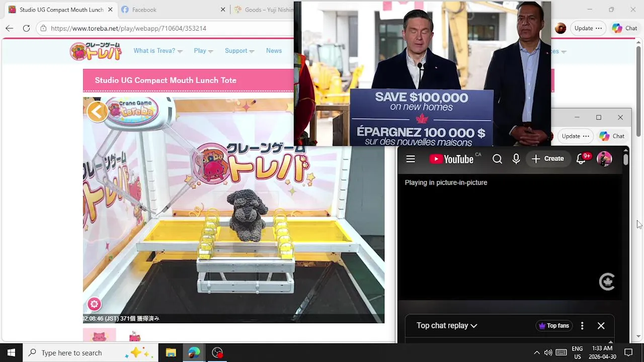This screenshot has width=644, height=362.
Task: Click the Toreba page vertical scrollbar
Action: pyautogui.click(x=639, y=90)
